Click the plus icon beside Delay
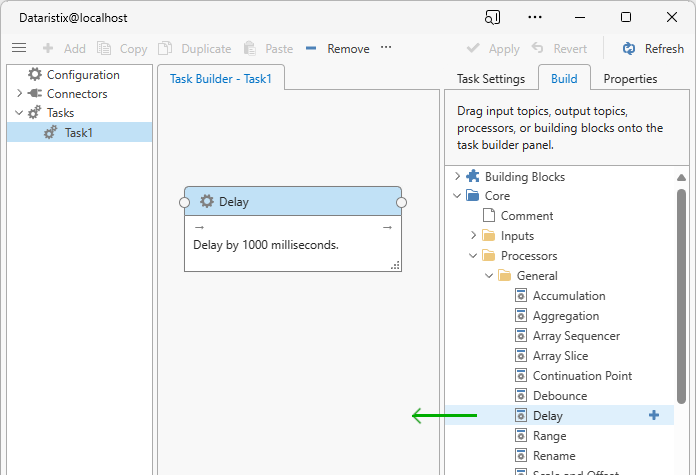The width and height of the screenshot is (696, 475). pyautogui.click(x=654, y=415)
